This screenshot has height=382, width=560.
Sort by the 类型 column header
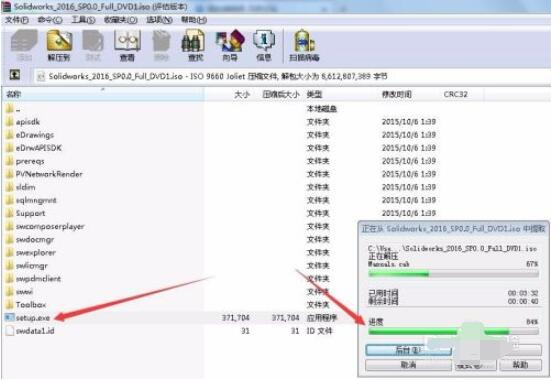click(314, 94)
